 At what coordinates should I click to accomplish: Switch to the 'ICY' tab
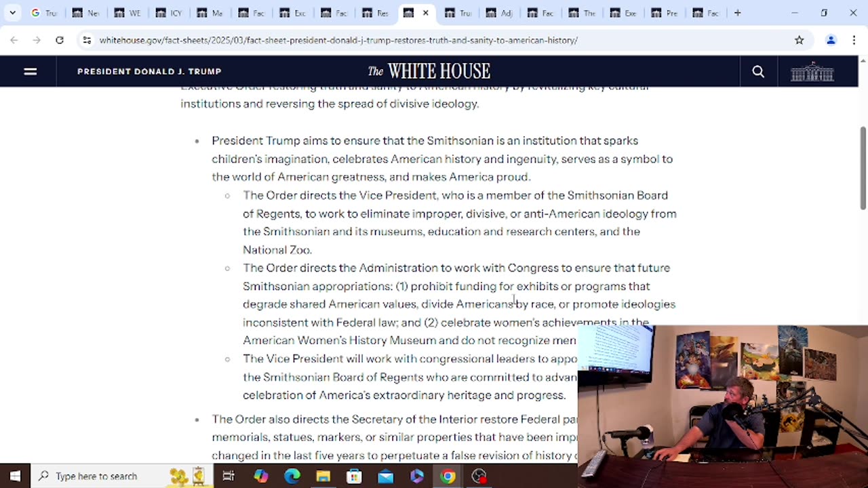click(x=169, y=13)
